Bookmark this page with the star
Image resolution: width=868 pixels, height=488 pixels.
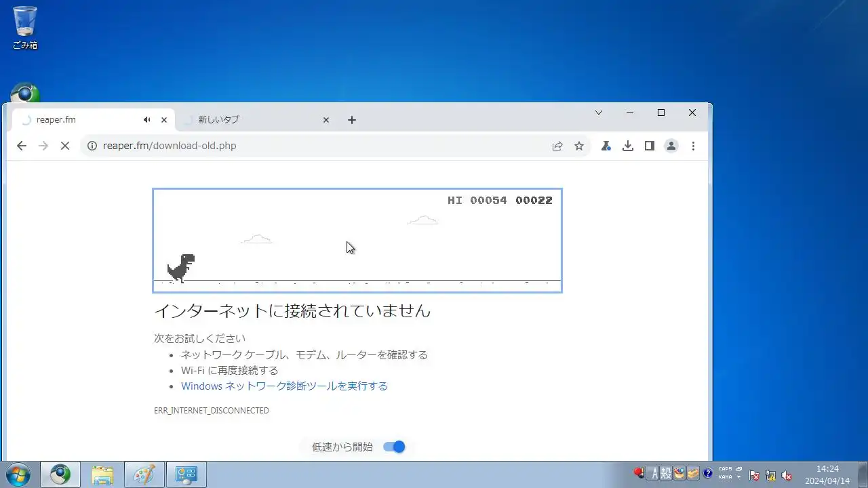click(579, 146)
